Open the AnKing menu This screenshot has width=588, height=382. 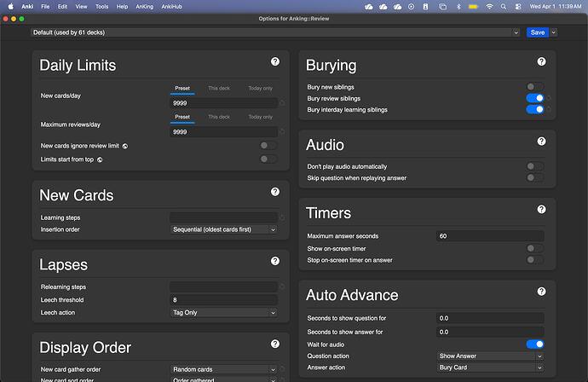tap(144, 6)
